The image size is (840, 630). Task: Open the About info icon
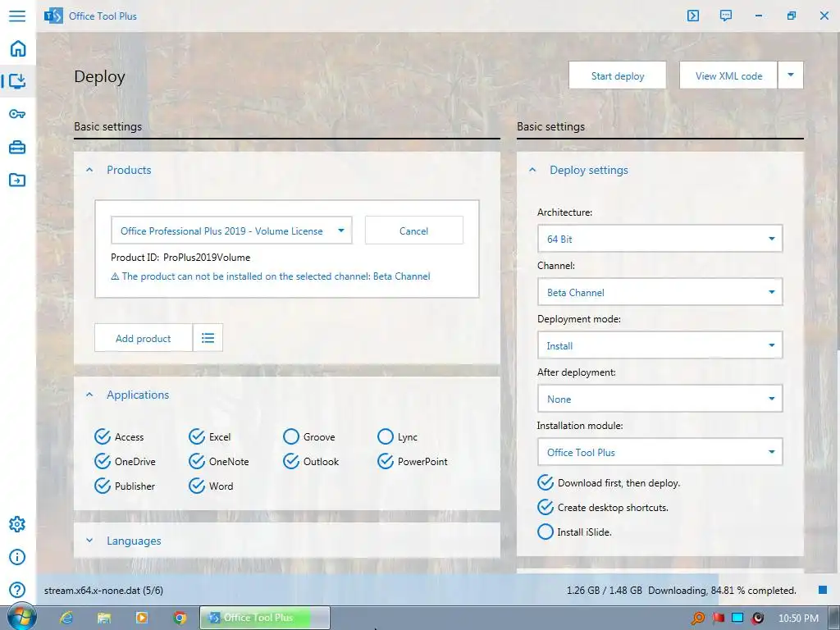[17, 557]
